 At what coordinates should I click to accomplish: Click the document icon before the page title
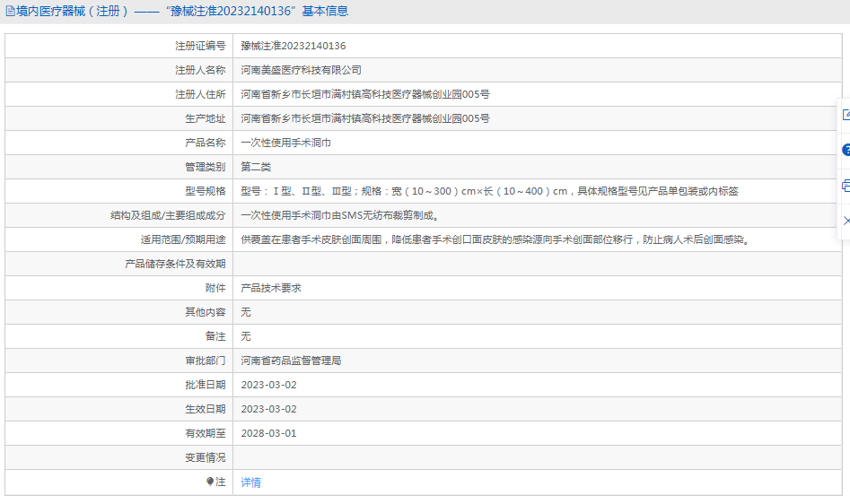pos(10,11)
